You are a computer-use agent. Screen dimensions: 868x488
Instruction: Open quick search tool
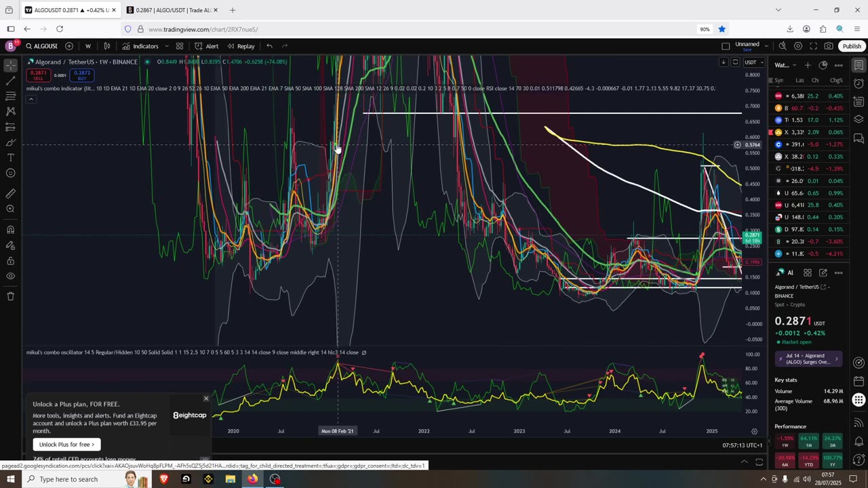click(783, 46)
